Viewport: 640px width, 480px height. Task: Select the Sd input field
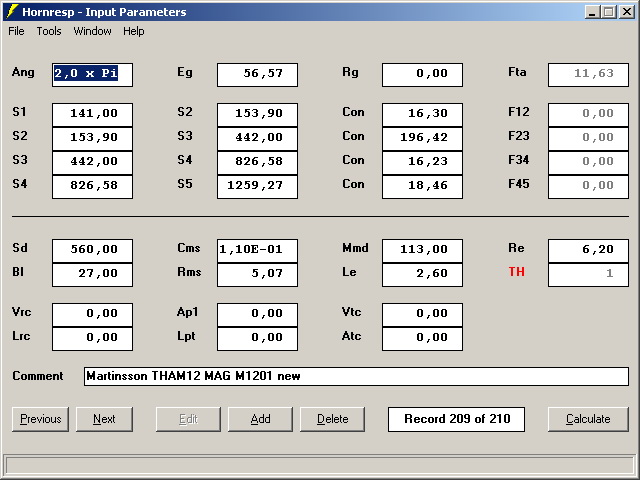pyautogui.click(x=92, y=249)
